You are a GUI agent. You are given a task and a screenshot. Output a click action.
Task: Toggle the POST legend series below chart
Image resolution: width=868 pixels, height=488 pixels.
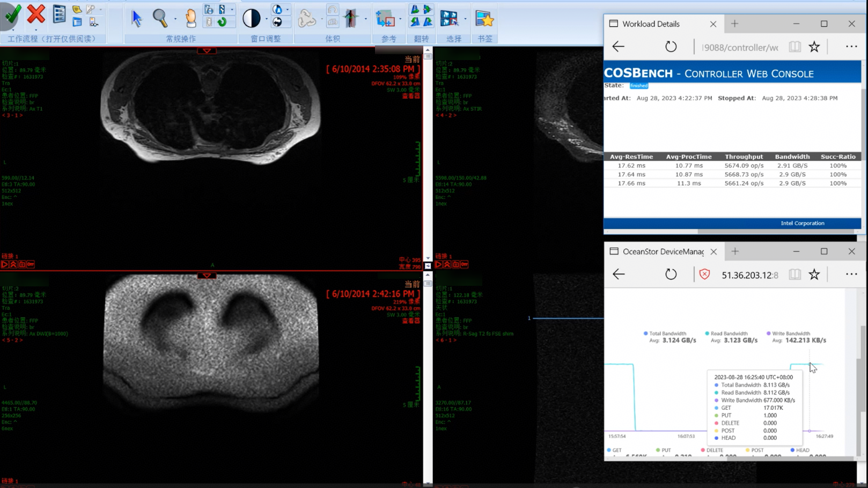pyautogui.click(x=755, y=450)
